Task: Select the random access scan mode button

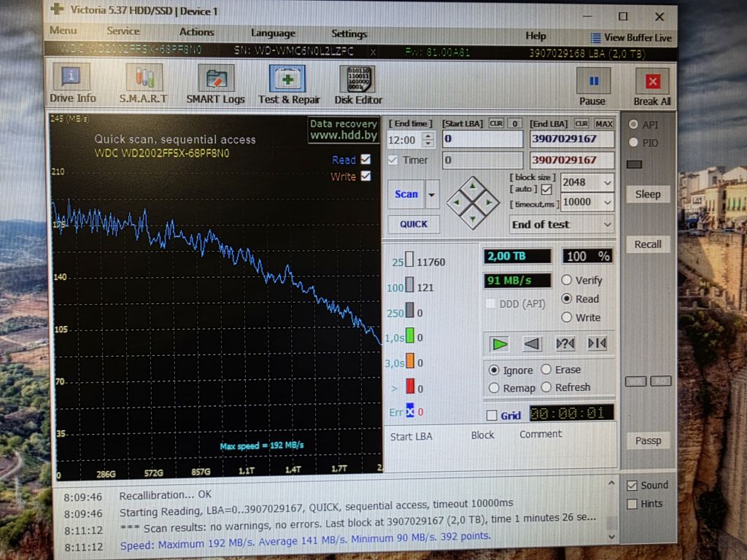Action: click(565, 343)
